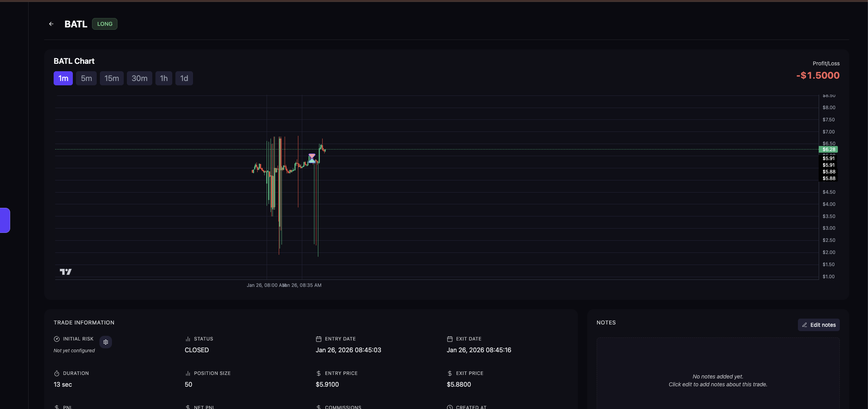This screenshot has height=409, width=868.
Task: Click the target icon beside Initial Risk
Action: (57, 339)
